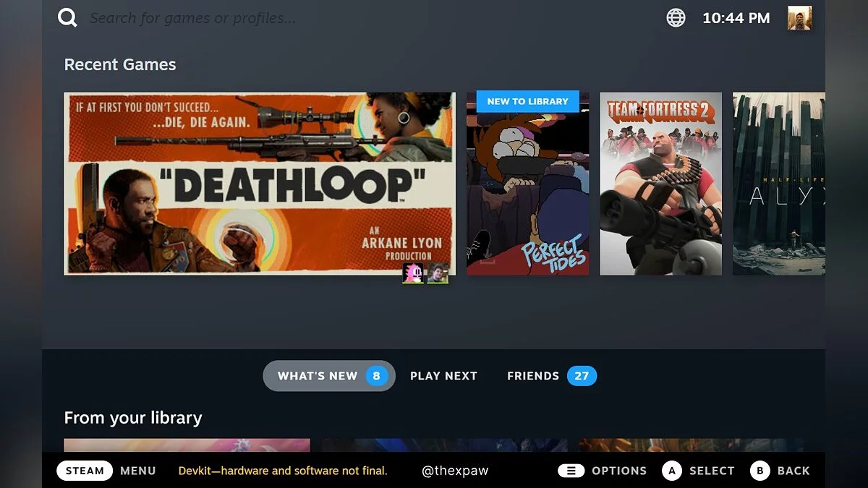This screenshot has height=488, width=868.
Task: Click the Friends badge showing 27
Action: coord(582,376)
